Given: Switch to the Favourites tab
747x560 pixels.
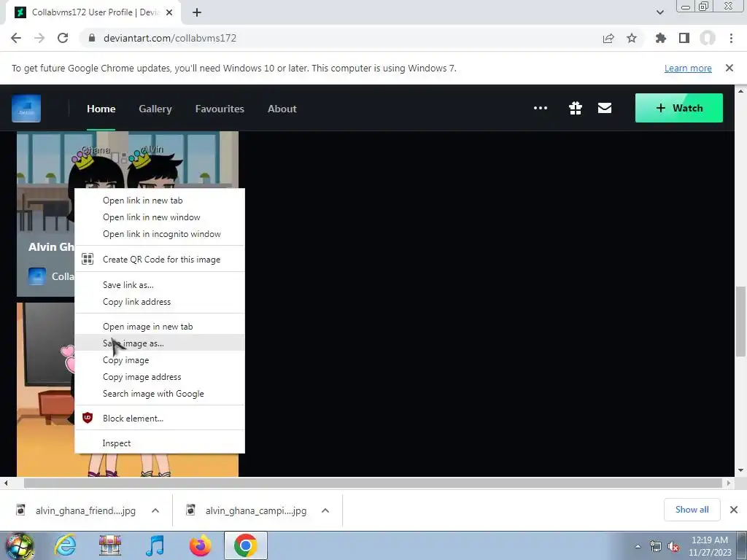Looking at the screenshot, I should tap(220, 109).
